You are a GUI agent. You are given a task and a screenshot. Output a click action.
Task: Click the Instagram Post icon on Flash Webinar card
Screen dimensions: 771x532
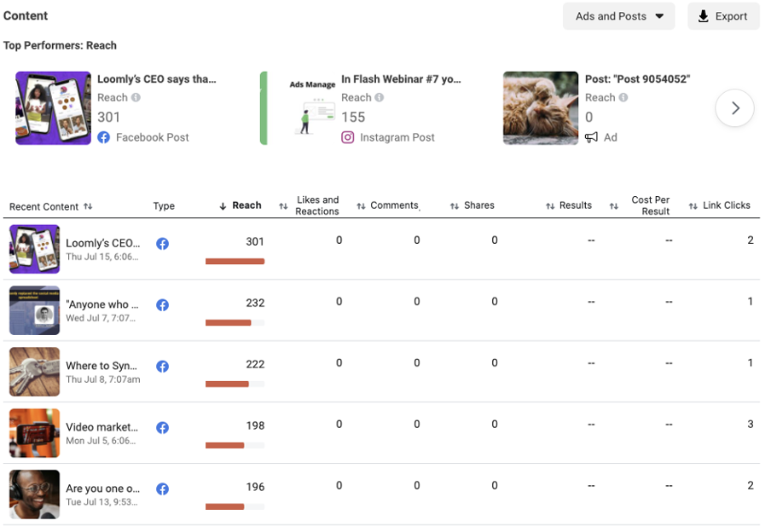point(347,137)
